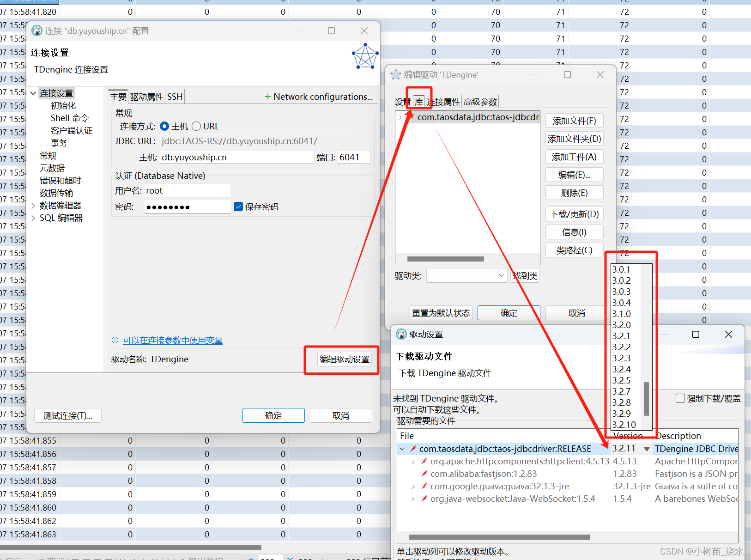
Task: Click the 端口 field showing 6041
Action: coord(354,157)
